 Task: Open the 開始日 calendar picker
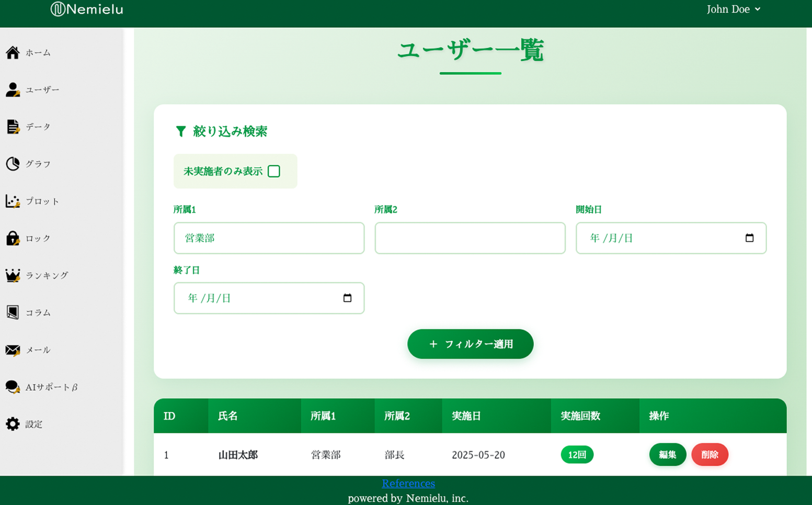coord(749,238)
